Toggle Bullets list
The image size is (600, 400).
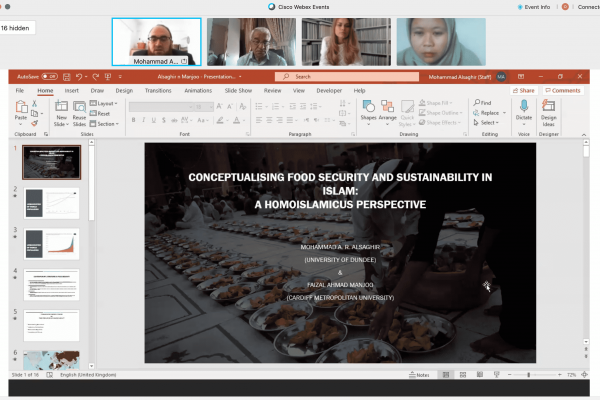pos(259,106)
